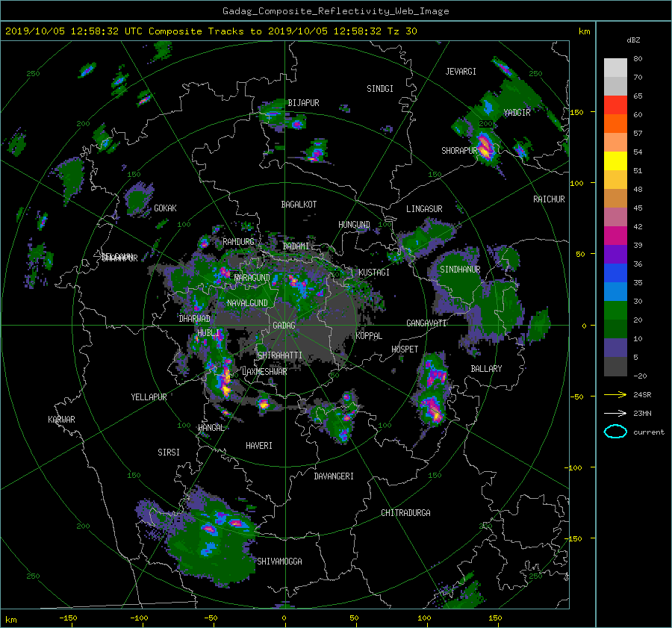Image resolution: width=672 pixels, height=628 pixels.
Task: Select the BIJAPUR city label
Action: tap(303, 103)
